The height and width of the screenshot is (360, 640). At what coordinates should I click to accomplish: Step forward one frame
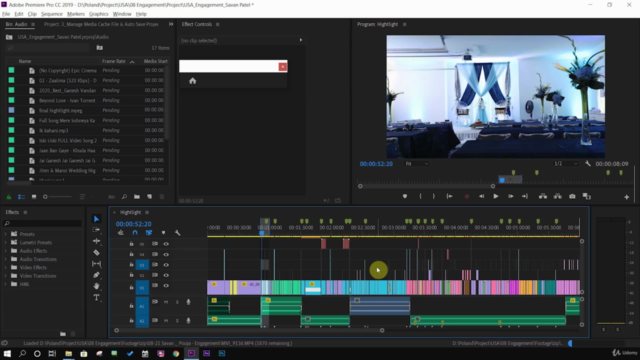coord(510,196)
